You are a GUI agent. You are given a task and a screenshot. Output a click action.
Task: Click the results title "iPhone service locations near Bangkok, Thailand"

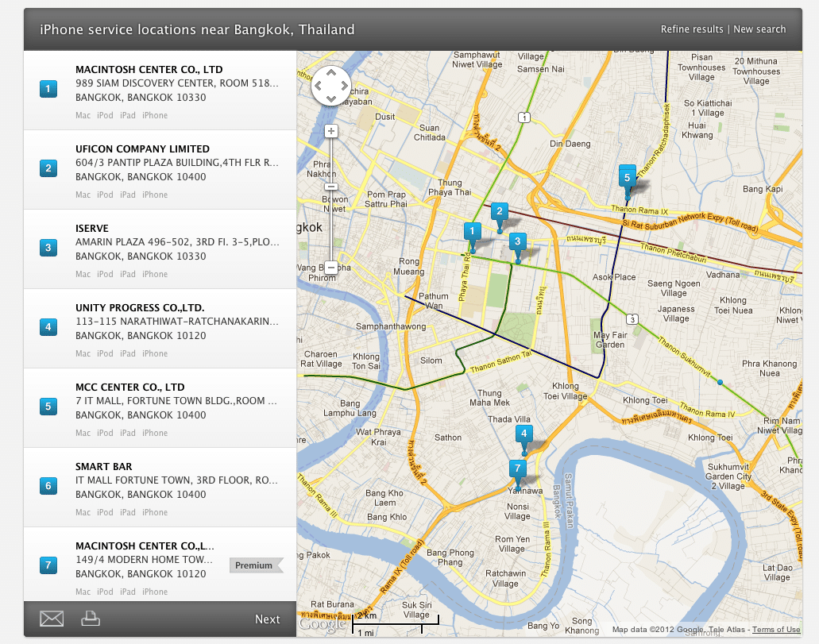pos(198,29)
